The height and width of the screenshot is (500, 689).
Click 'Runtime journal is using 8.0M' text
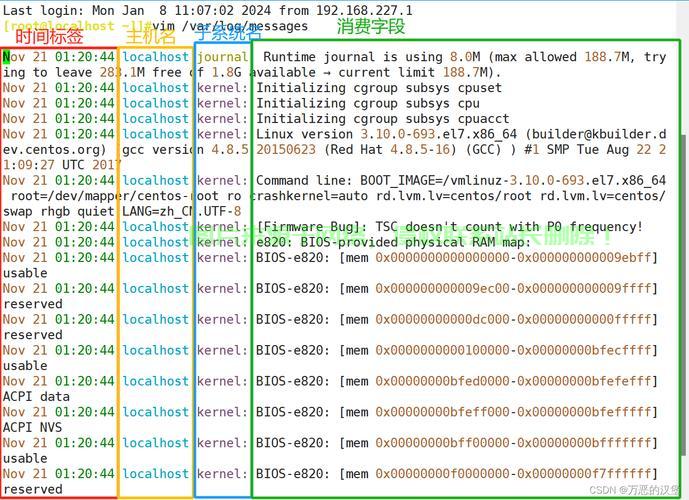click(x=372, y=57)
